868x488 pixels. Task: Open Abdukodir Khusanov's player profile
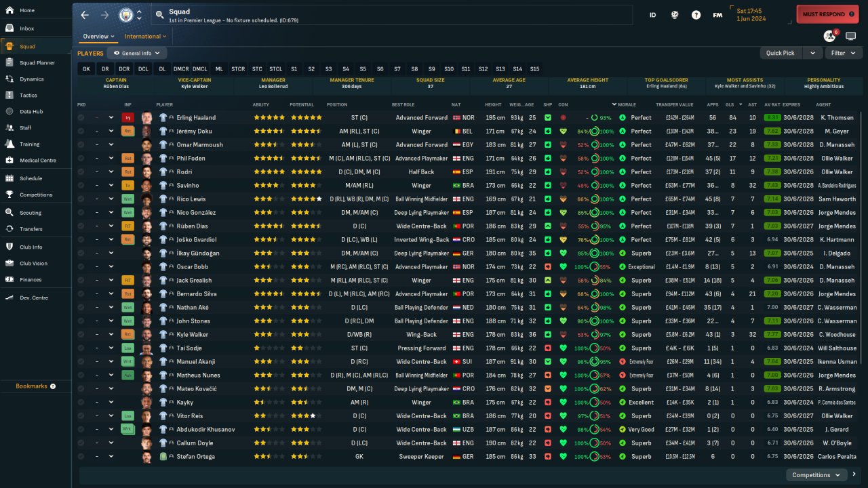pos(205,429)
